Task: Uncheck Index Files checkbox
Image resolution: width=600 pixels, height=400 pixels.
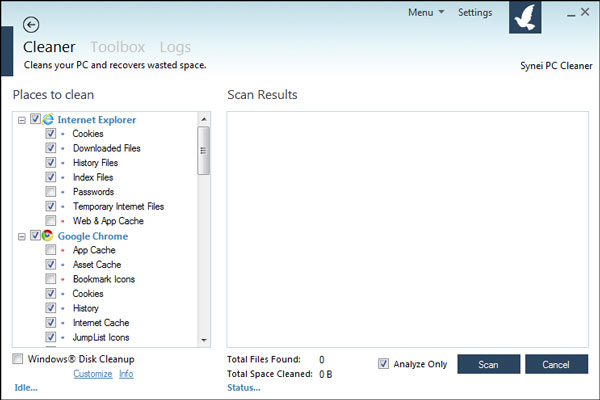Action: pyautogui.click(x=51, y=177)
